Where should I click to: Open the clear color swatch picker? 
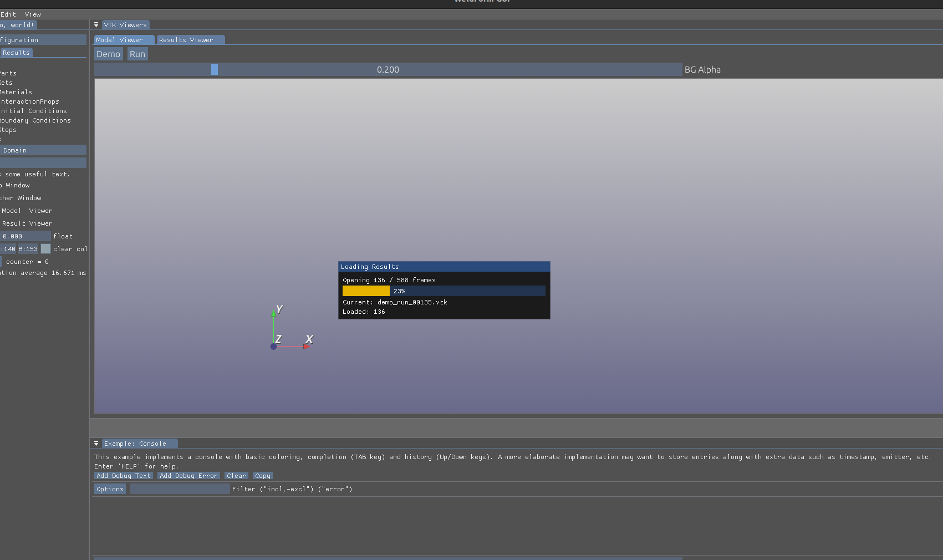(x=45, y=249)
